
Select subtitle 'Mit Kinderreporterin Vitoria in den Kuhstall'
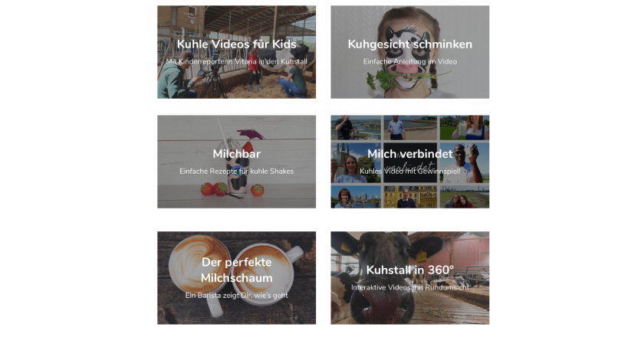point(237,61)
